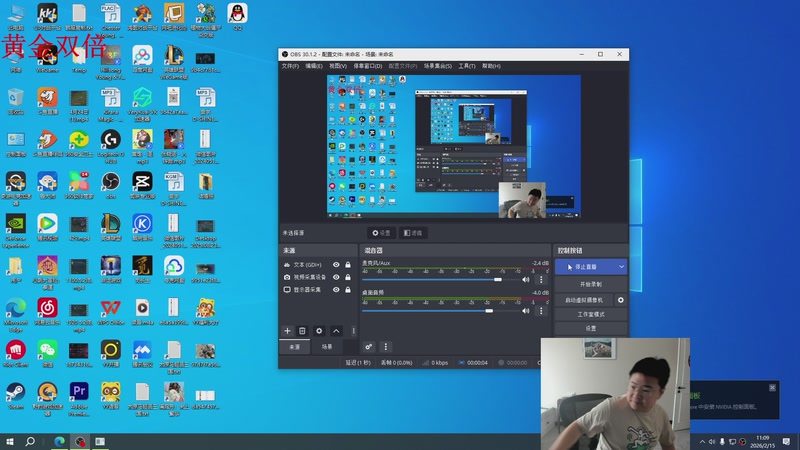Open the obs desktop shortcut
Image resolution: width=800 pixels, height=450 pixels.
point(111,186)
